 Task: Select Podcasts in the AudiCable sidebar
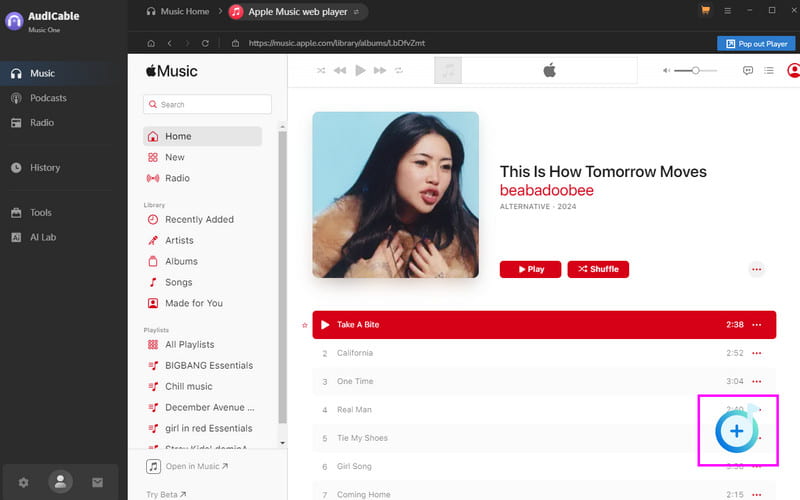[x=48, y=98]
